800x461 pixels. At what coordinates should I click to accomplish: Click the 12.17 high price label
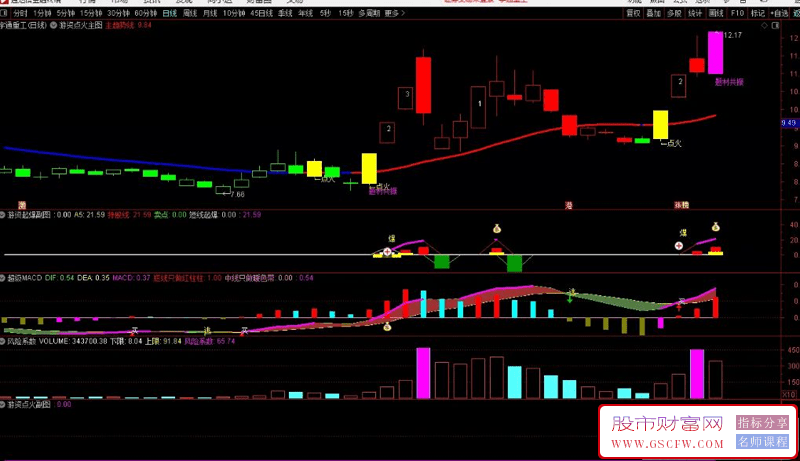732,35
